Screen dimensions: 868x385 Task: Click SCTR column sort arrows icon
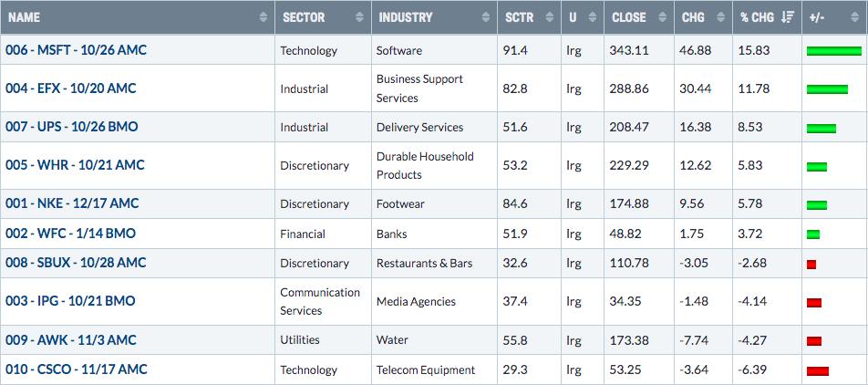click(x=550, y=17)
